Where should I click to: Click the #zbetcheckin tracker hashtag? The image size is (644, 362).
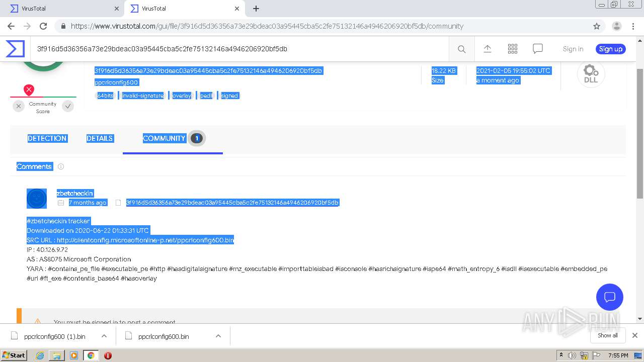pyautogui.click(x=58, y=221)
